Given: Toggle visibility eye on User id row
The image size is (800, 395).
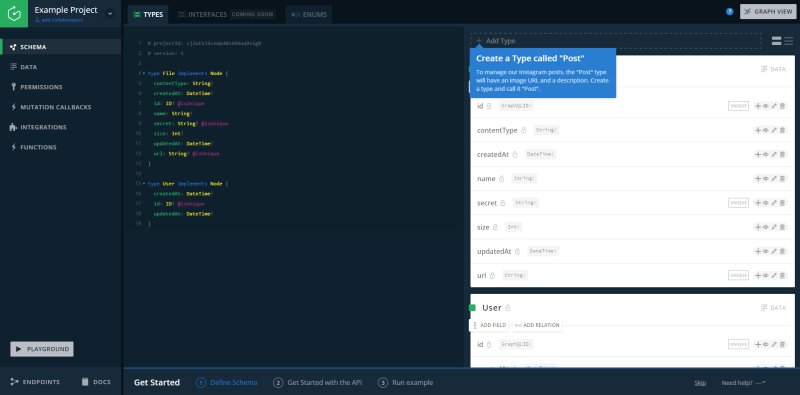Looking at the screenshot, I should pyautogui.click(x=765, y=344).
